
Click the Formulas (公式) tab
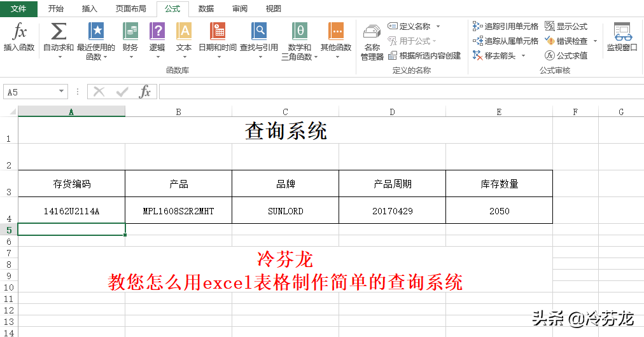pyautogui.click(x=172, y=9)
